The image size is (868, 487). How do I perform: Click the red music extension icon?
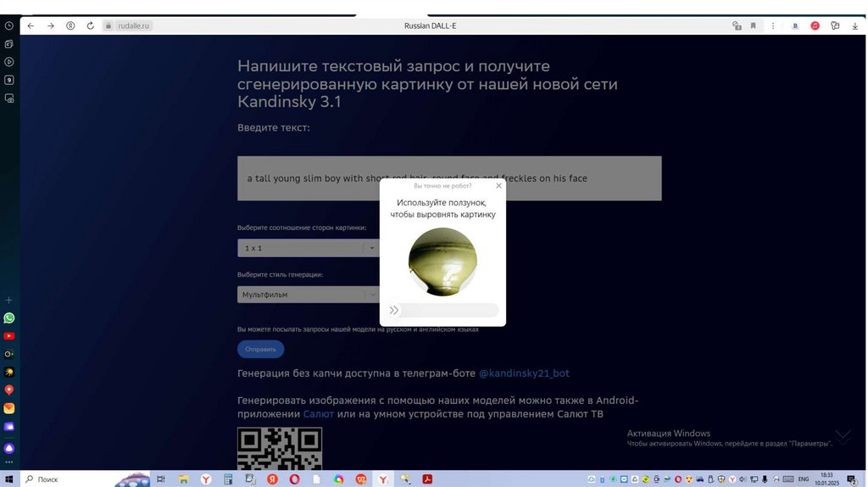[x=815, y=25]
